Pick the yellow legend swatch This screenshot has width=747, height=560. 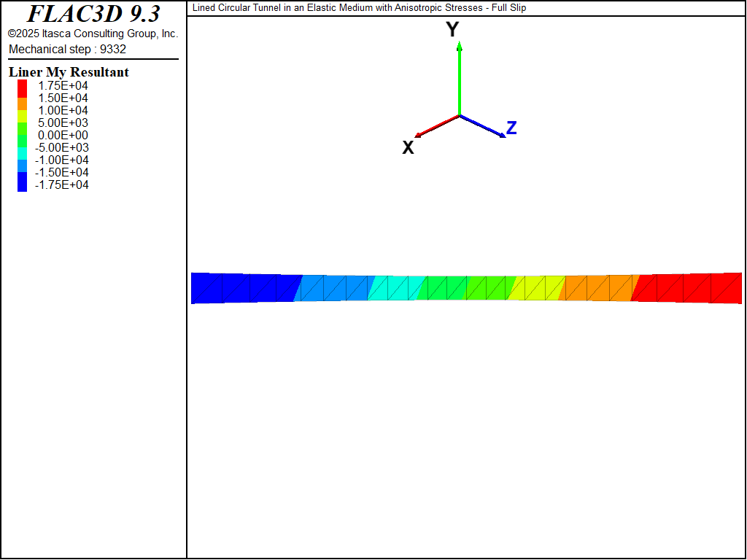(x=23, y=117)
